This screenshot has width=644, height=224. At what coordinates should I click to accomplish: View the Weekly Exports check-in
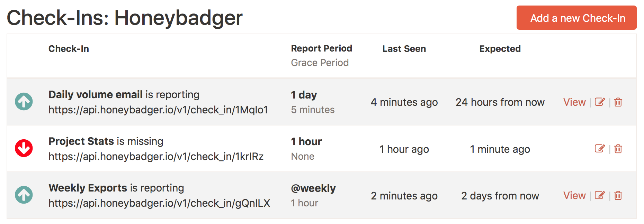click(574, 195)
